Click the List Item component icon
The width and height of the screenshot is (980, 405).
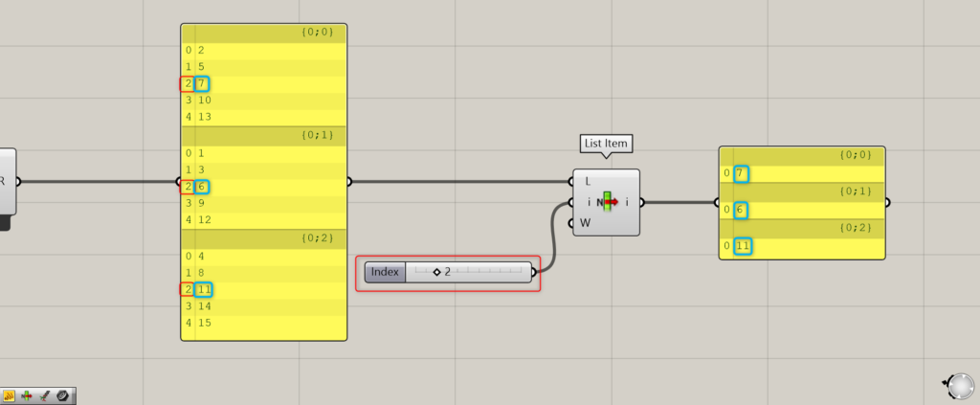point(607,202)
